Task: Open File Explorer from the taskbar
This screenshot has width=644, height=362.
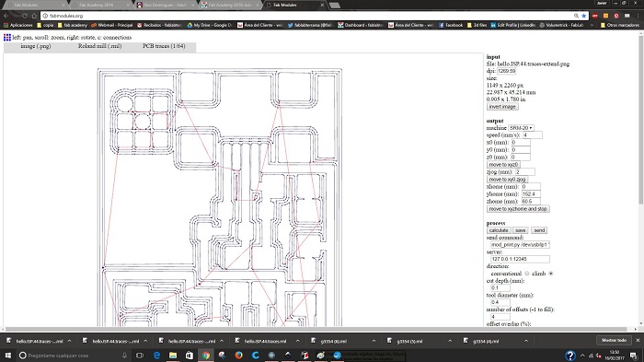Action: [173, 355]
